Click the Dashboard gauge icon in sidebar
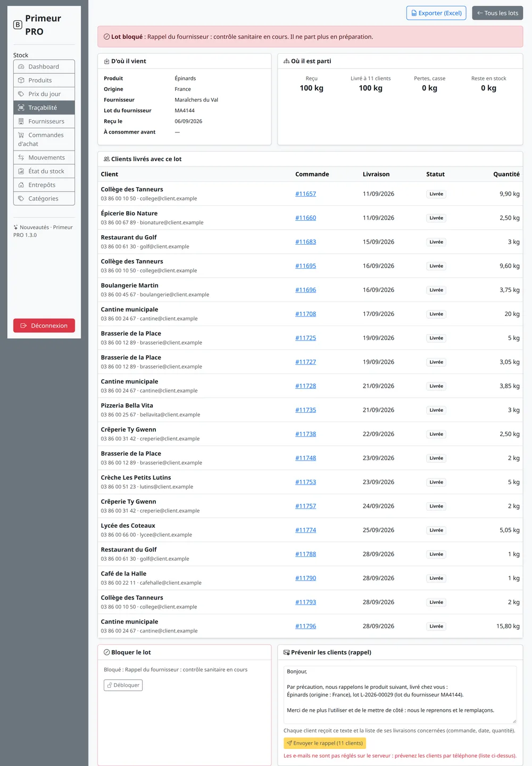This screenshot has width=532, height=766. tap(21, 66)
